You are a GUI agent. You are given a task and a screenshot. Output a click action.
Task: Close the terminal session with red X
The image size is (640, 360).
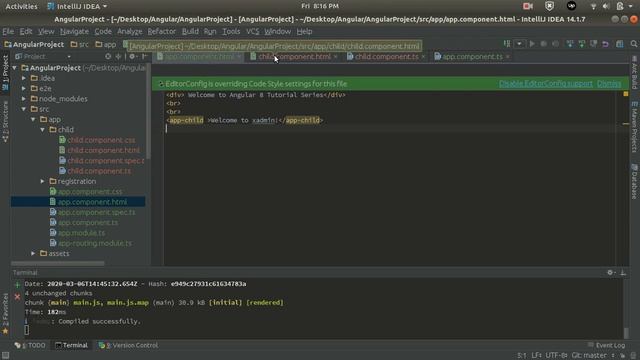(x=17, y=297)
